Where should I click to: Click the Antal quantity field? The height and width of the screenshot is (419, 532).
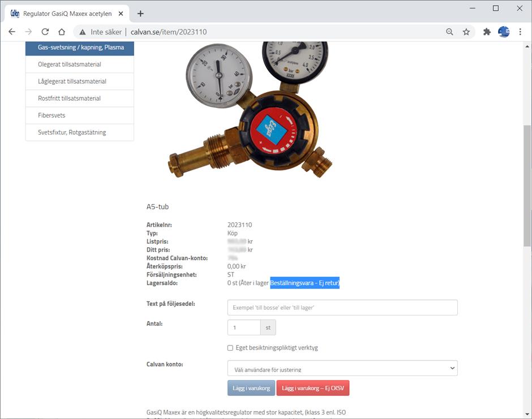244,327
